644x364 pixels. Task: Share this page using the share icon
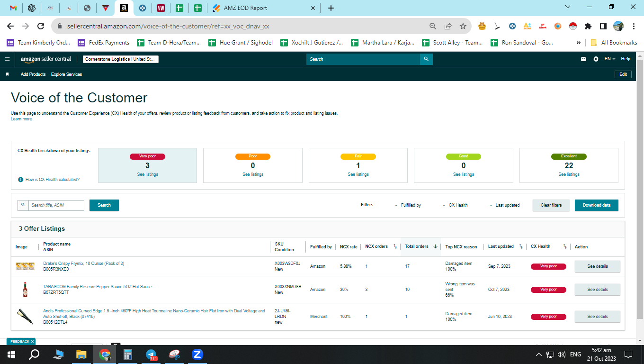(448, 26)
